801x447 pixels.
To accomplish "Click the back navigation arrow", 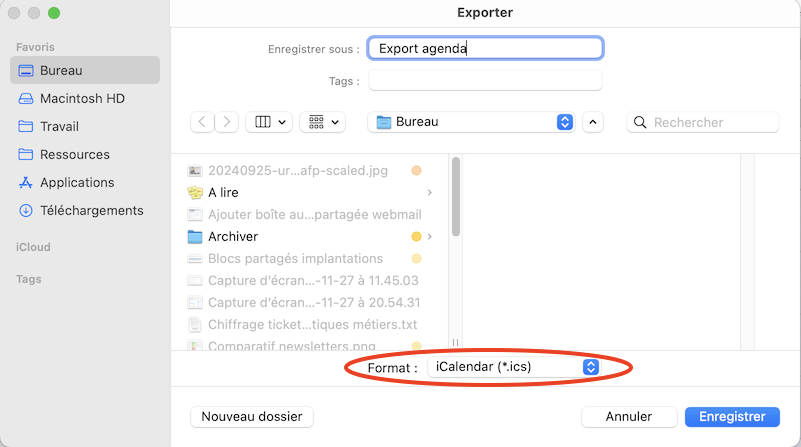I will (x=203, y=122).
